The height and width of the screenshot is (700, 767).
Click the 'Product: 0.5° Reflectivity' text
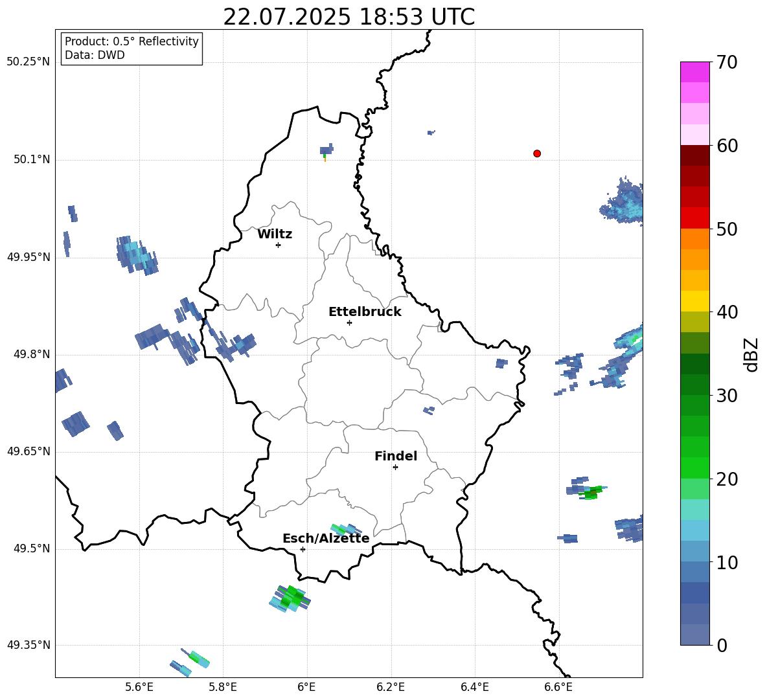pos(132,41)
